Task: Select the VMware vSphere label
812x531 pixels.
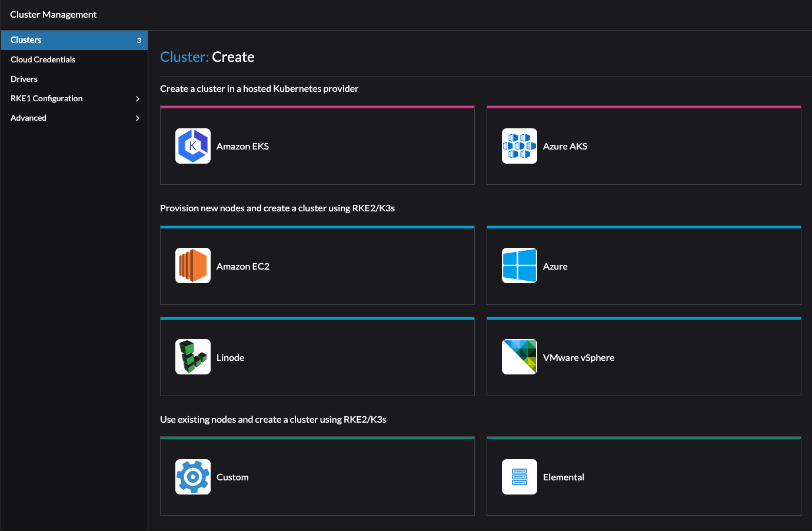Action: click(x=578, y=357)
